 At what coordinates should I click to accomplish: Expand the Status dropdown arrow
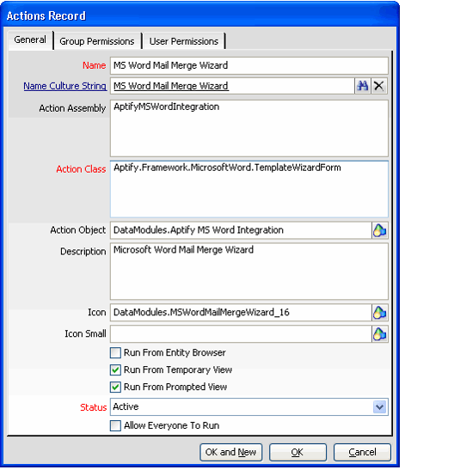point(379,407)
